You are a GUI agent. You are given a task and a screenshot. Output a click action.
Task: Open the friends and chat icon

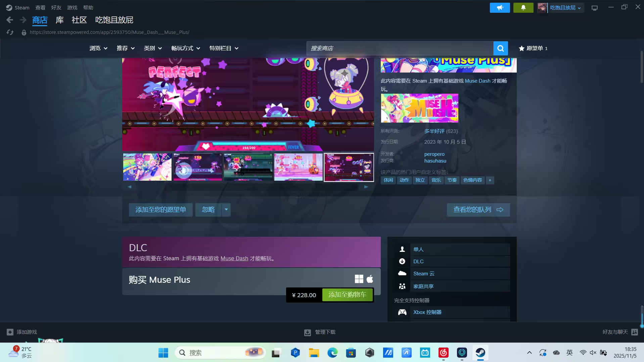point(634,332)
